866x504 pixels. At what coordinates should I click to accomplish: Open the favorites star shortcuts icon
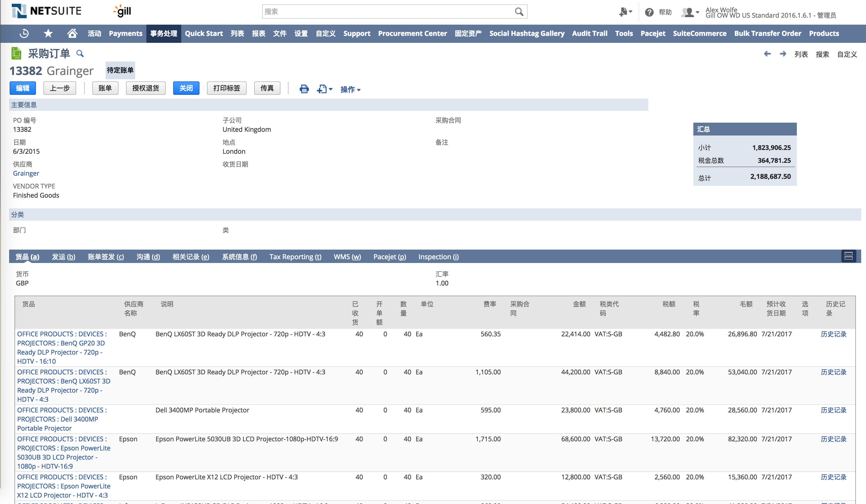(48, 33)
